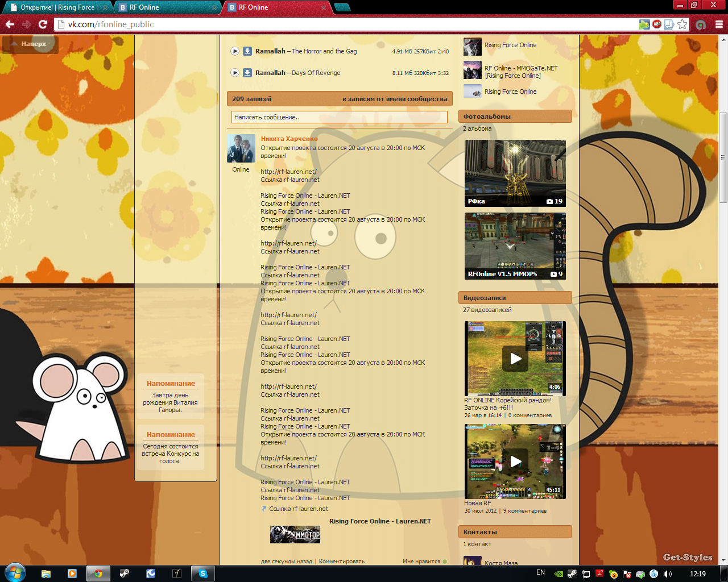Open a new browser tab
Screen dimensions: 728x582
pyautogui.click(x=342, y=7)
